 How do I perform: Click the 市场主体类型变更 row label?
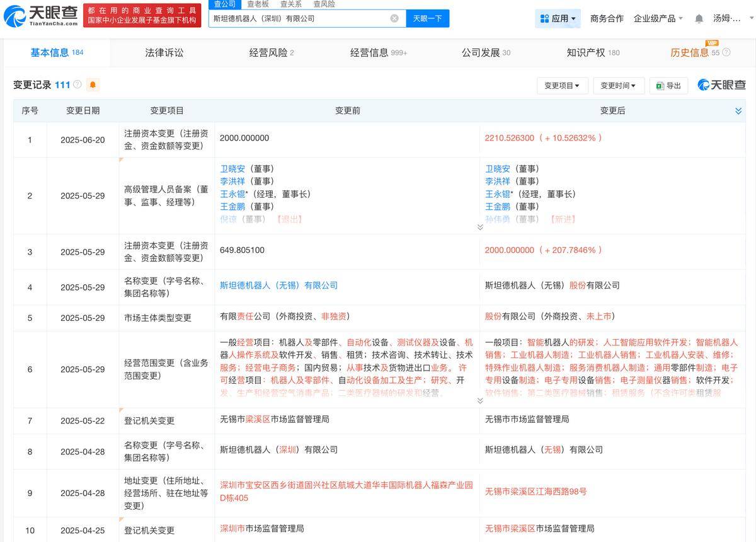coord(158,318)
